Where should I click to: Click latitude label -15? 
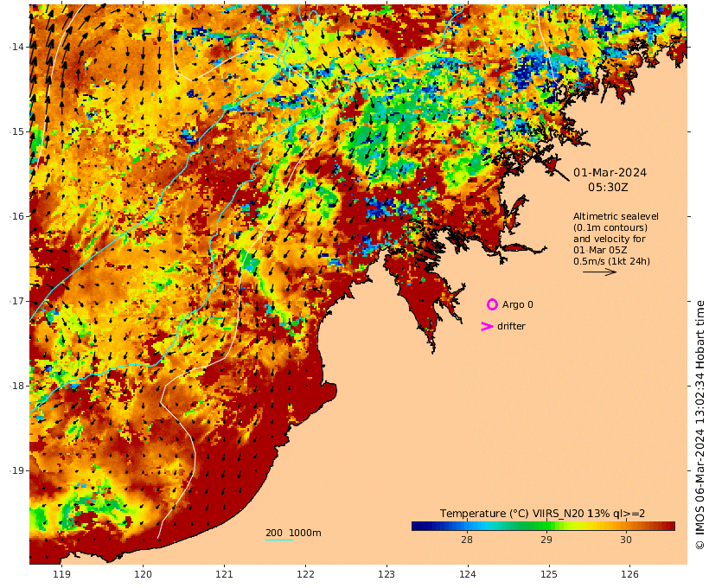(x=18, y=131)
